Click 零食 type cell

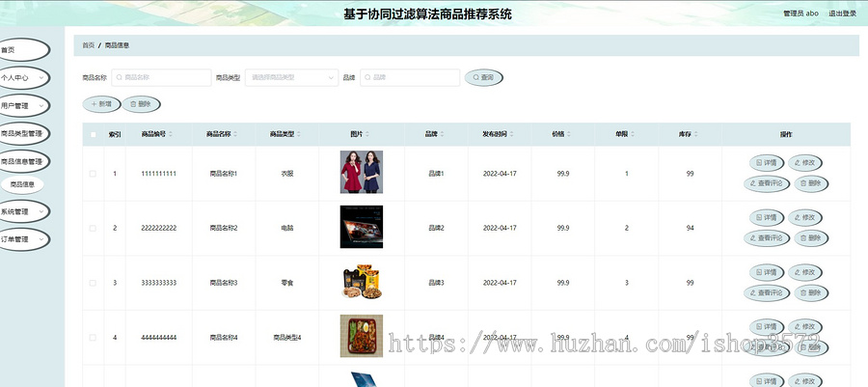pos(287,283)
